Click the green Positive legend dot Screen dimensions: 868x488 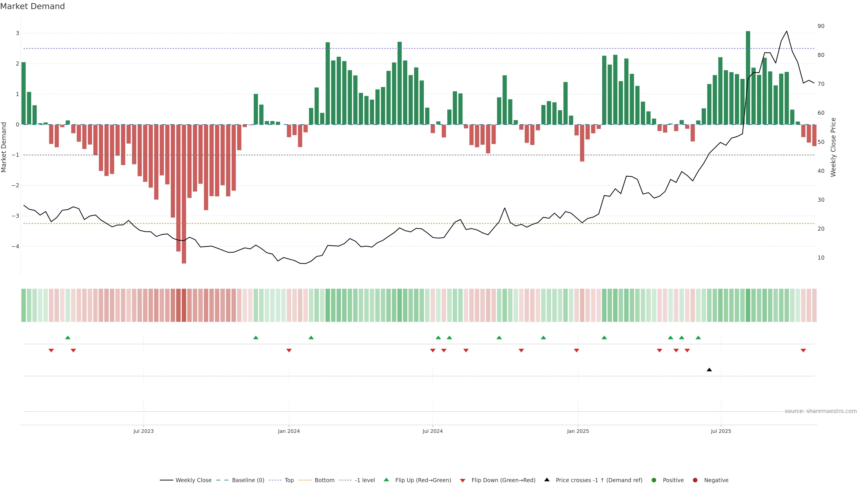click(654, 480)
